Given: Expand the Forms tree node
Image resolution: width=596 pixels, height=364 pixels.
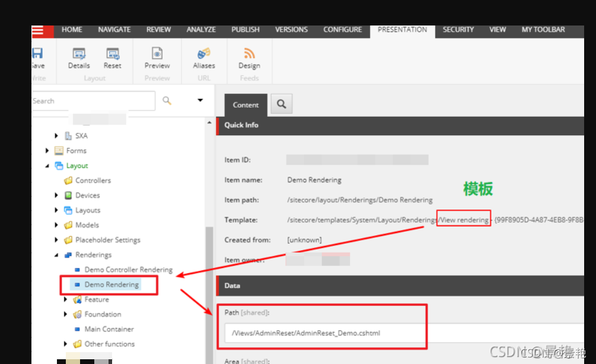Looking at the screenshot, I should (x=47, y=151).
